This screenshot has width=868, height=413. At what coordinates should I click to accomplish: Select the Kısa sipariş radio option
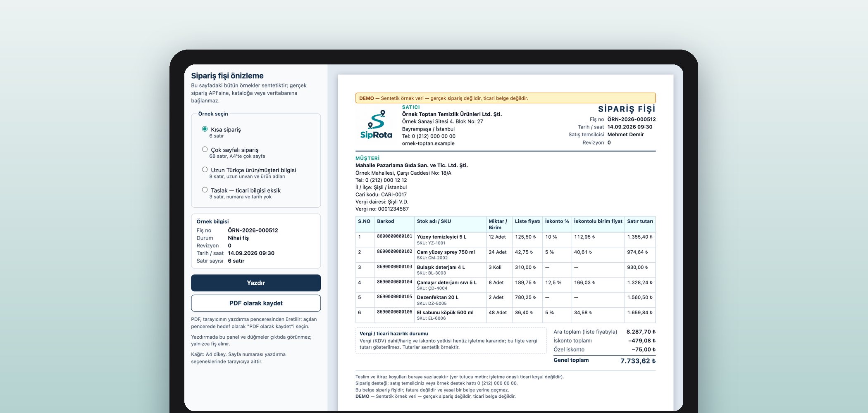[x=205, y=129]
